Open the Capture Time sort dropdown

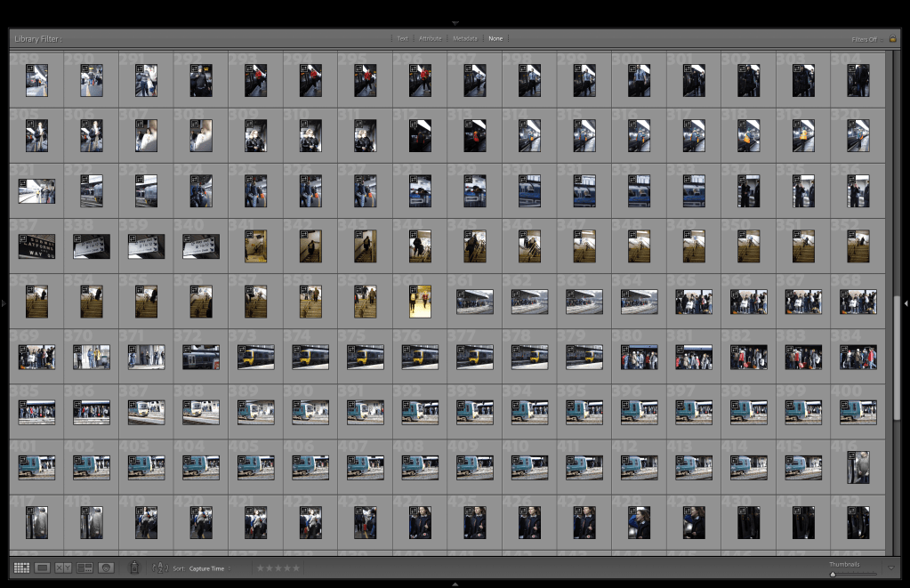209,568
